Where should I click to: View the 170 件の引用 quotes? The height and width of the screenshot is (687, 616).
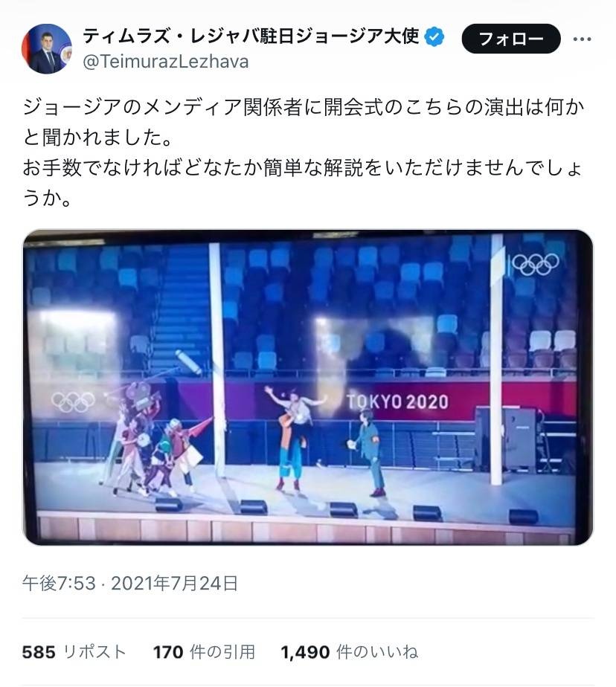pos(204,652)
